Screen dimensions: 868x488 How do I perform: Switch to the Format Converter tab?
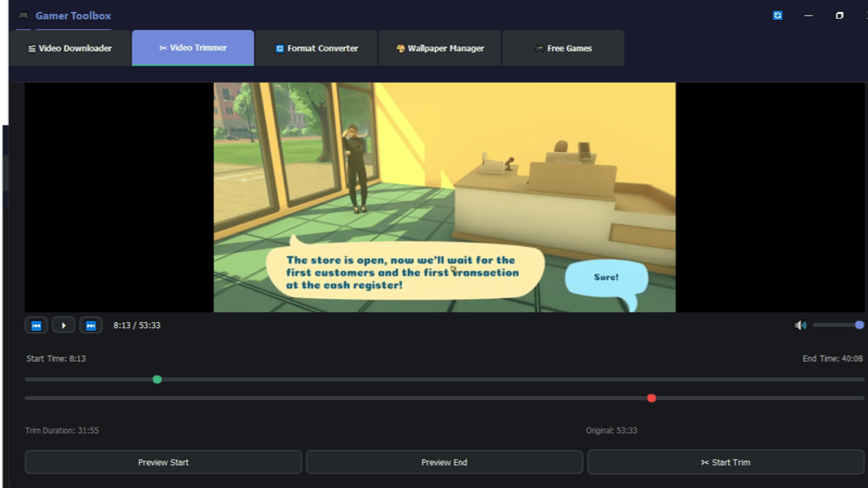pos(316,48)
